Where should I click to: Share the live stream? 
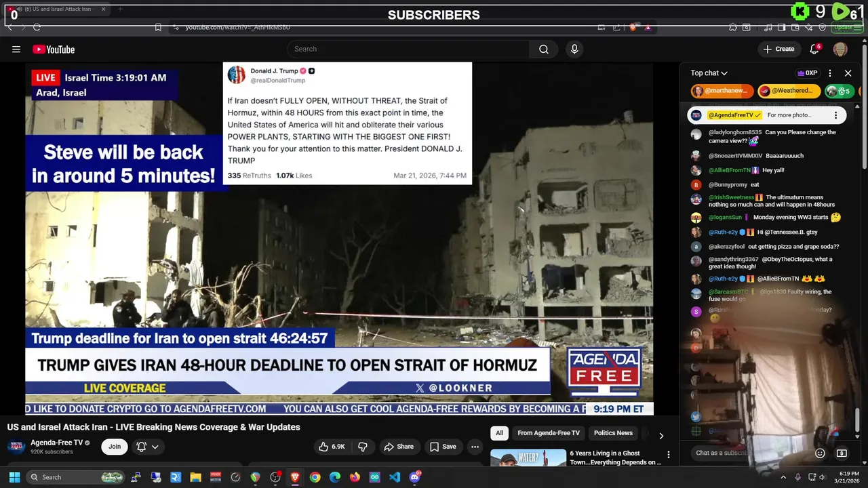pyautogui.click(x=399, y=447)
